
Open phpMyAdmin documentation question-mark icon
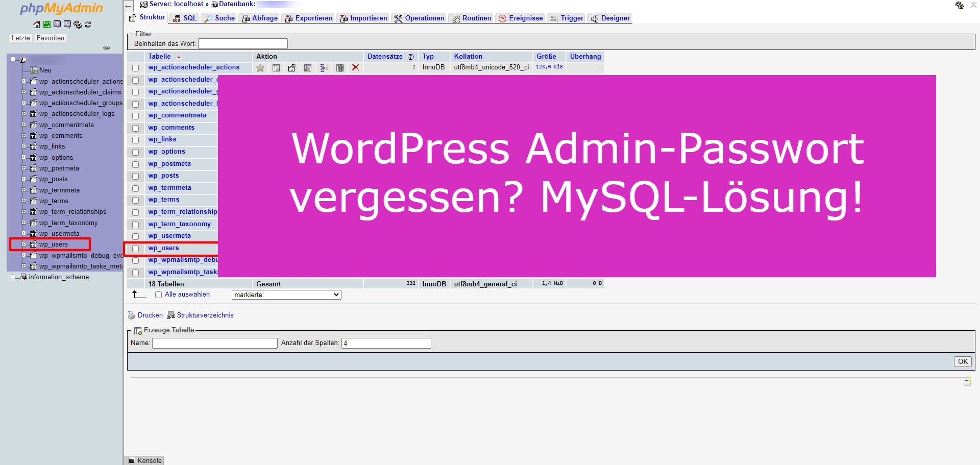(57, 25)
